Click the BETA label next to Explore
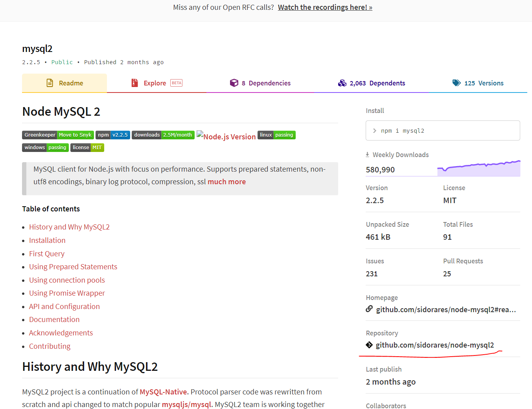 176,83
